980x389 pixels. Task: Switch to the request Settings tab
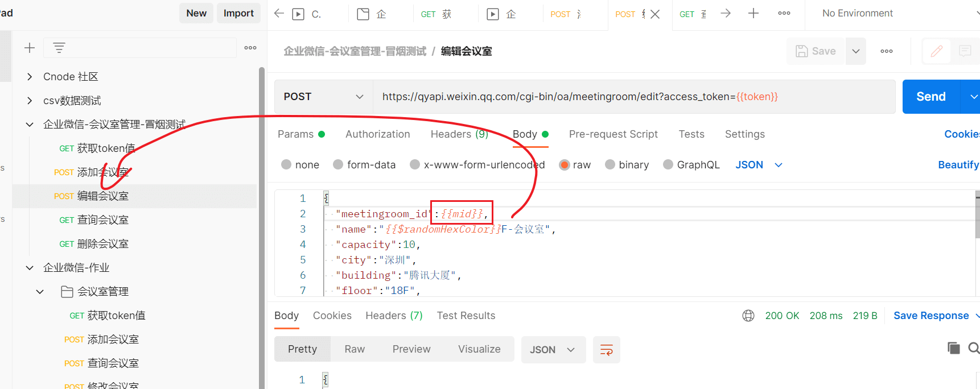[x=745, y=134]
